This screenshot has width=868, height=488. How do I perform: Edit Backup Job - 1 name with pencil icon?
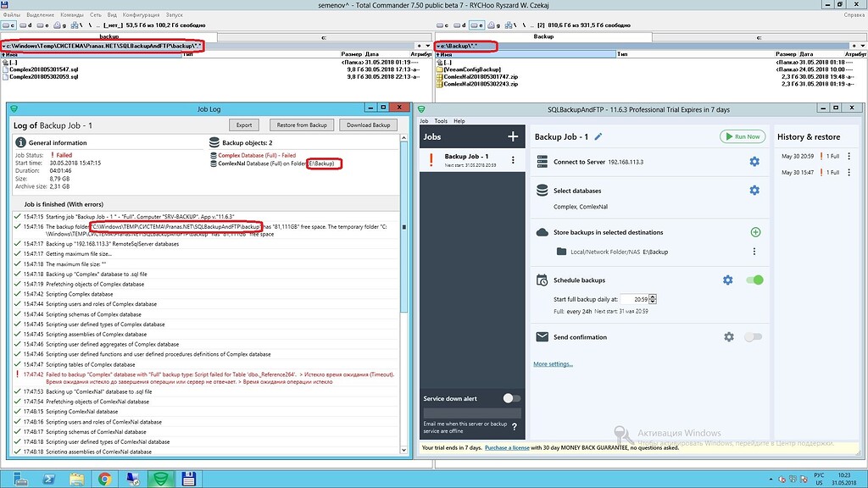pos(598,136)
